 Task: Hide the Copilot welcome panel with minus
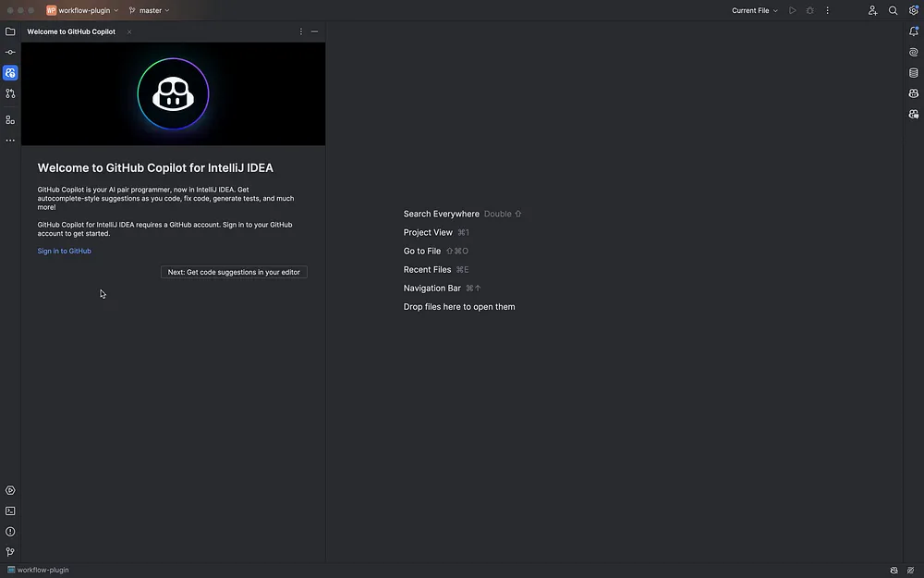click(315, 31)
